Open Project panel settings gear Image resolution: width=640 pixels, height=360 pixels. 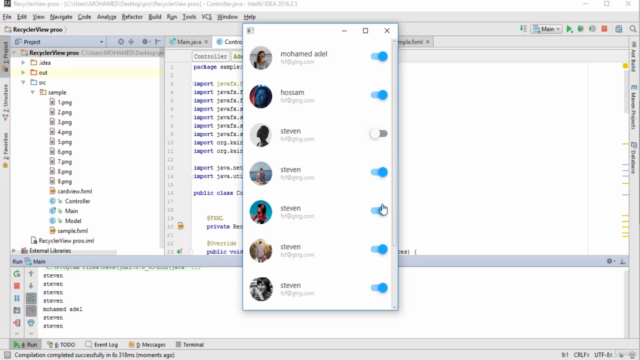click(145, 42)
